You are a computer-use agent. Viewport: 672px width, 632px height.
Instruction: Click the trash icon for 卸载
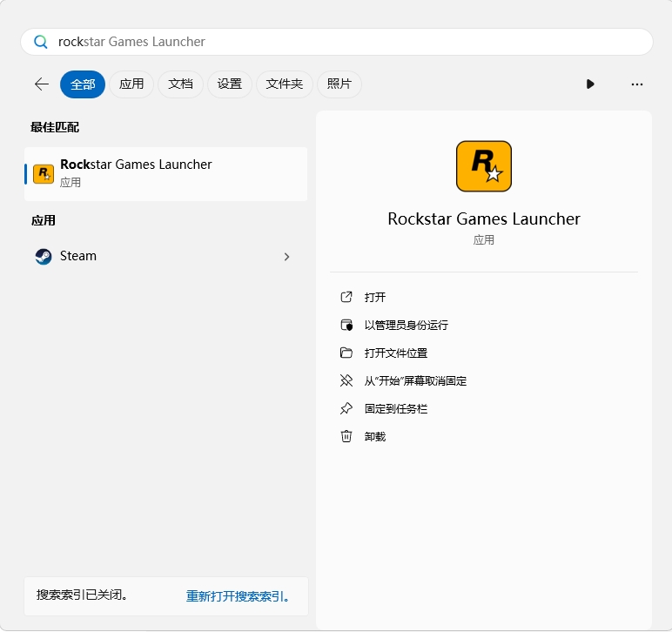[x=346, y=436]
